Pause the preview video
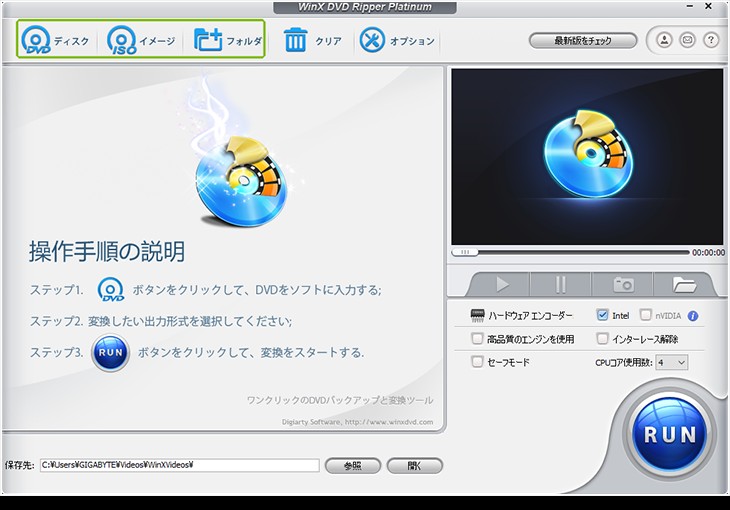The width and height of the screenshot is (730, 510). [x=561, y=284]
